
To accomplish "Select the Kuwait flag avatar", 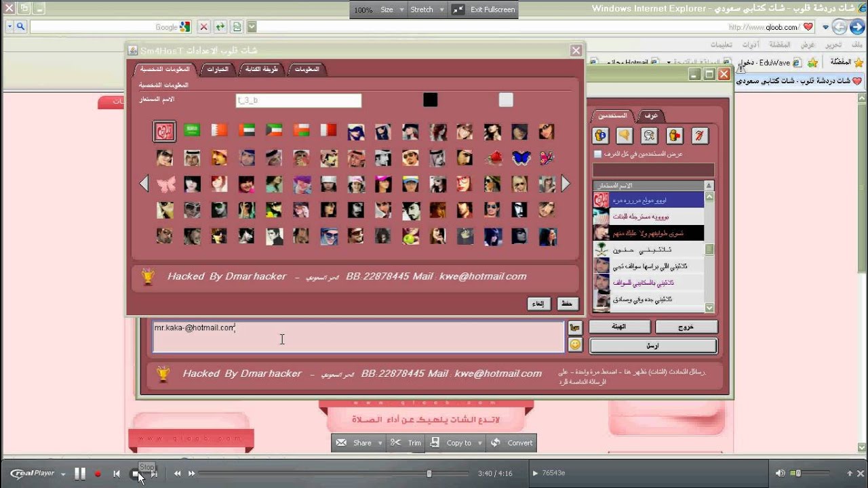I will coord(274,130).
